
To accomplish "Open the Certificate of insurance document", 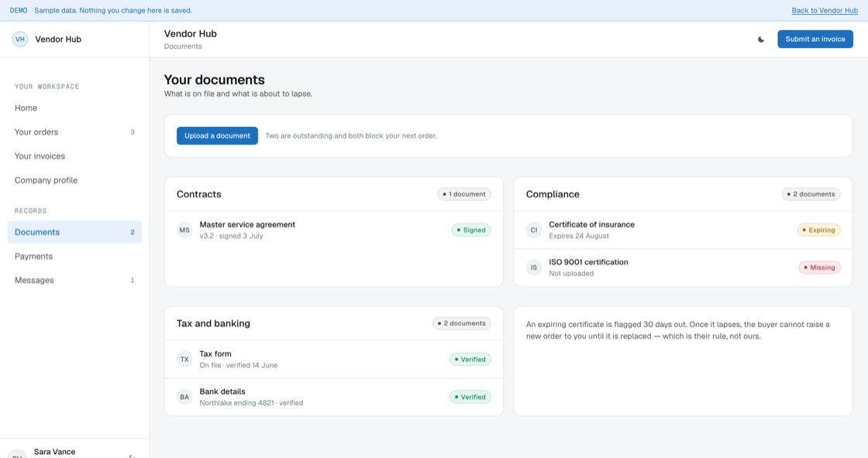I will 683,230.
